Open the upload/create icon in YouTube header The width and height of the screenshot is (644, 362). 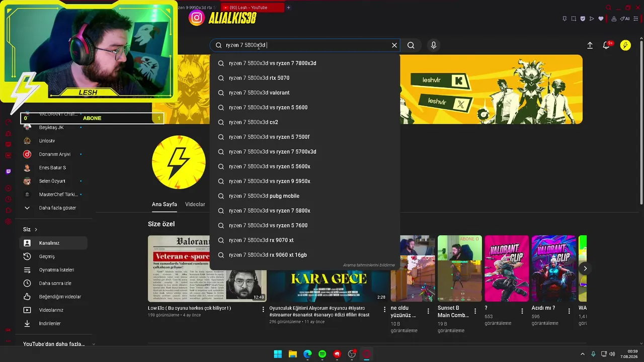[590, 45]
